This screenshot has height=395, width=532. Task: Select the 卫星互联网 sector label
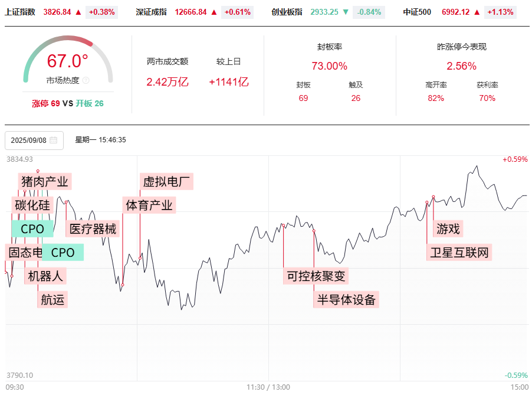(460, 253)
